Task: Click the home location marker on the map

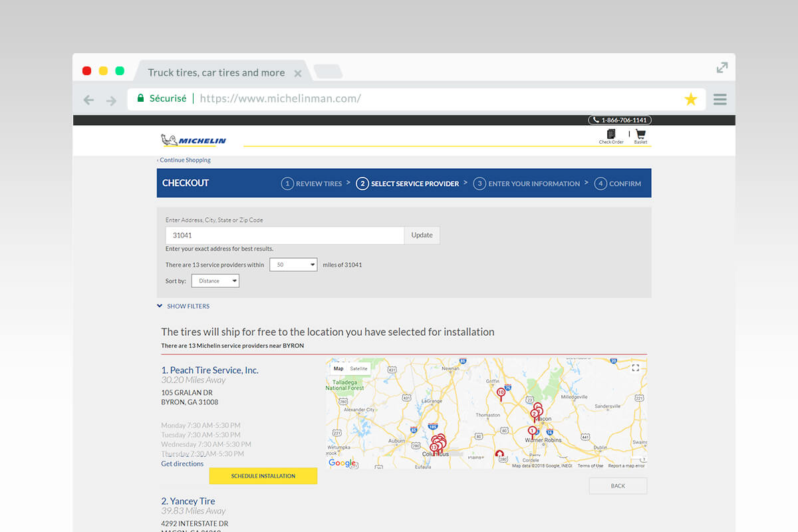Action: 499,455
